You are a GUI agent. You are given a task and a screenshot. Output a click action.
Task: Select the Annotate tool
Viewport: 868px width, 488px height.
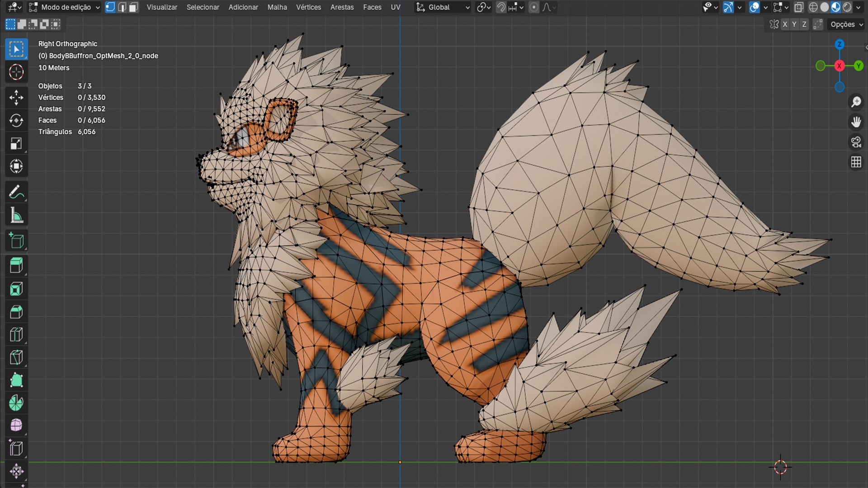point(16,192)
